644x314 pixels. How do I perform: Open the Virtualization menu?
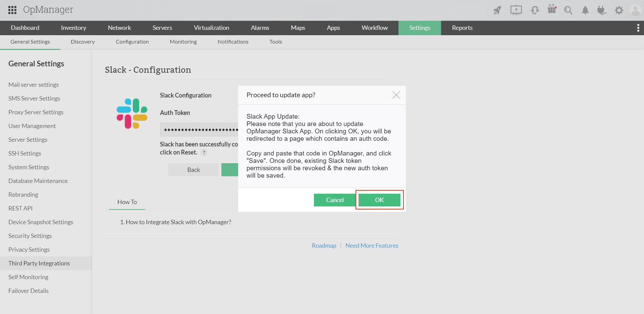point(212,28)
